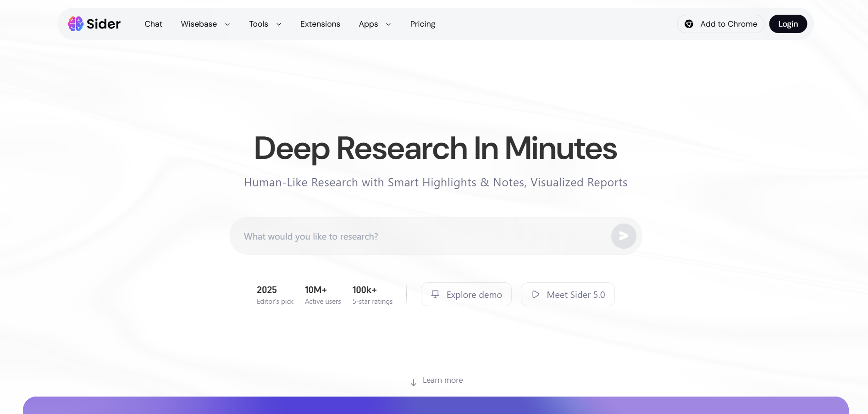Click the Sider brain logo icon
This screenshot has width=868, height=414.
click(76, 24)
